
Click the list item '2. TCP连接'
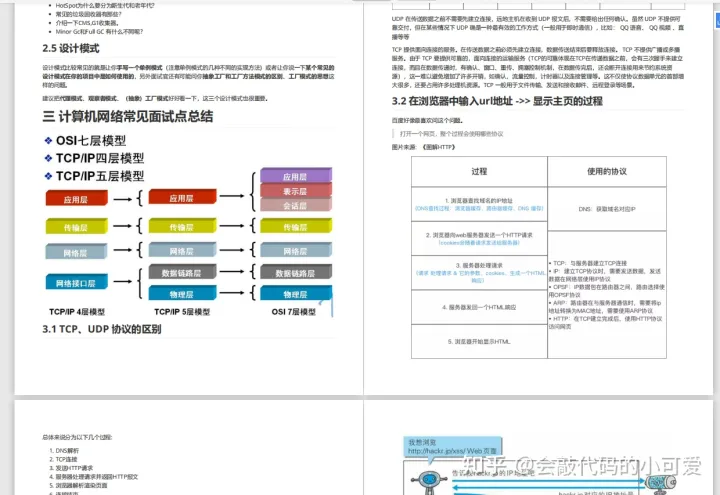[x=63, y=459]
